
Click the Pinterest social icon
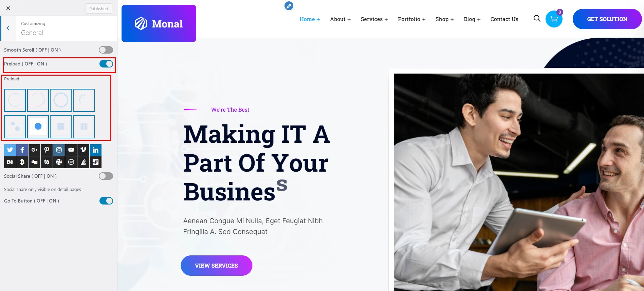click(x=47, y=150)
